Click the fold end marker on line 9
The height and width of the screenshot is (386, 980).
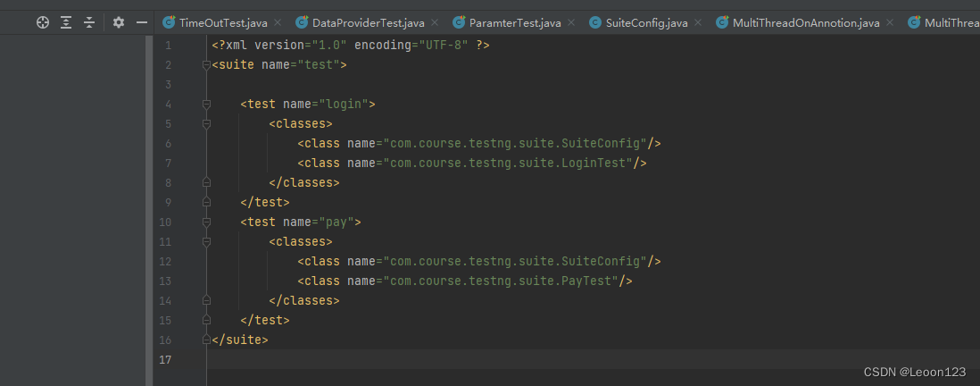click(207, 202)
